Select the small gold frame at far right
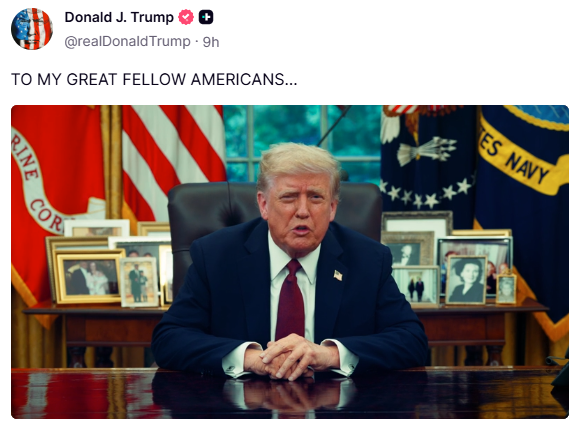Image resolution: width=581 pixels, height=433 pixels. pyautogui.click(x=506, y=289)
